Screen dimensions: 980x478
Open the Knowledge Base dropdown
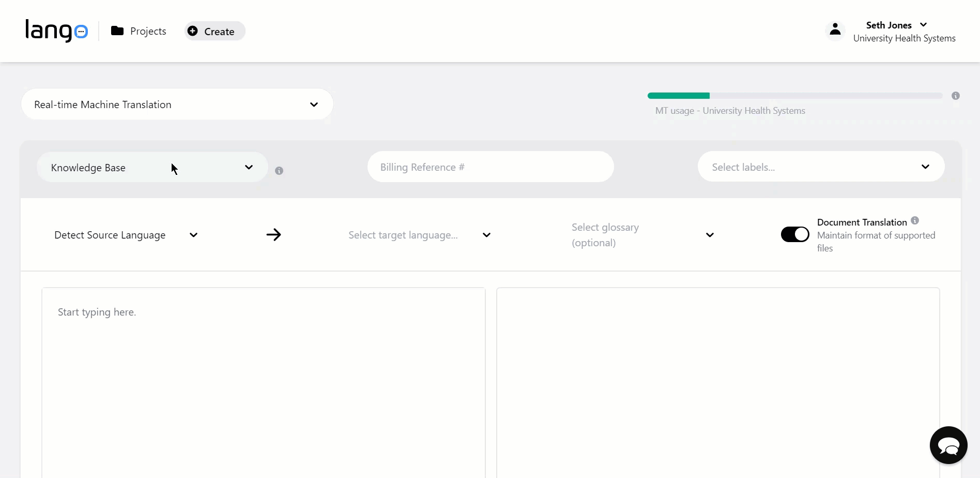pyautogui.click(x=152, y=168)
